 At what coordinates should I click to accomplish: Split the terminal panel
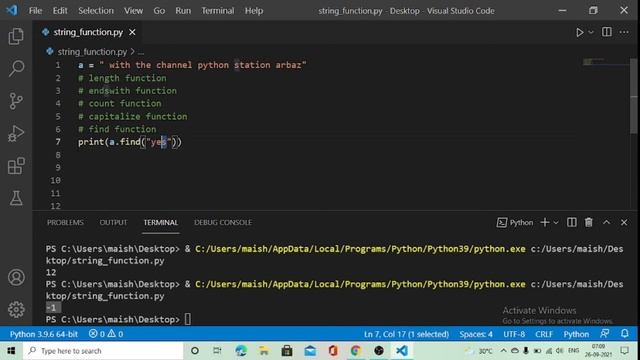coord(571,222)
